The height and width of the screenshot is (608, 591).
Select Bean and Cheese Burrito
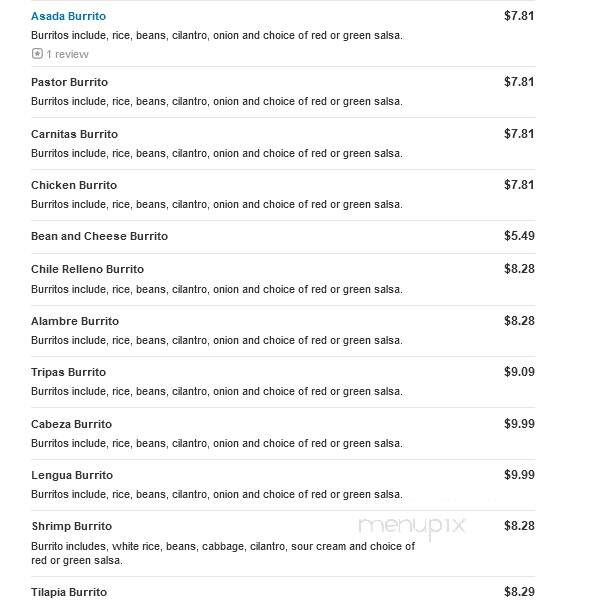click(99, 236)
